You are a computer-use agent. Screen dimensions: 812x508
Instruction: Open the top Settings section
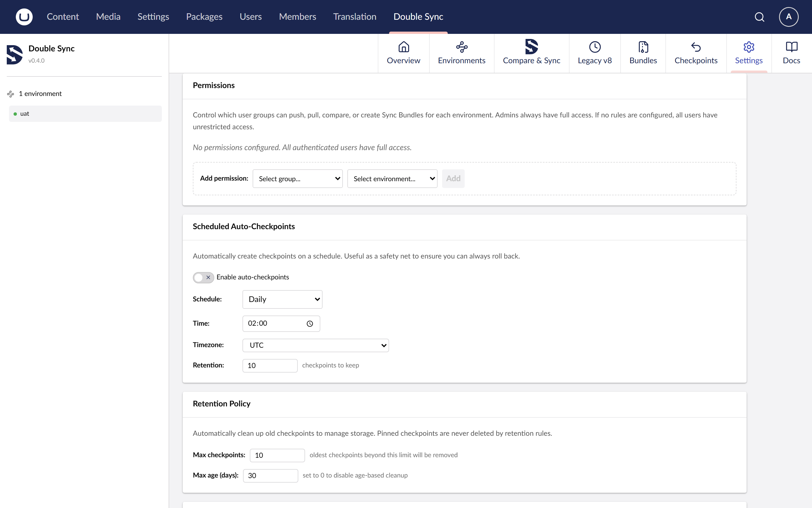[x=153, y=17]
